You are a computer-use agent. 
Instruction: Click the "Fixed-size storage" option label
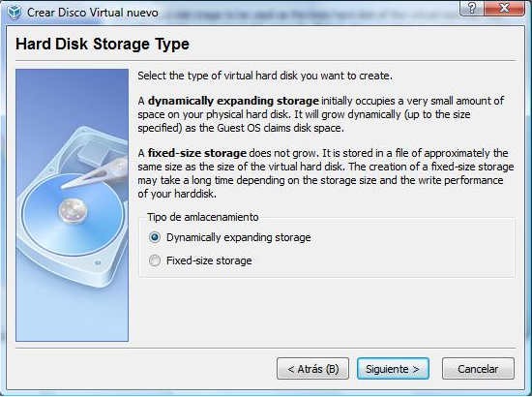point(209,260)
